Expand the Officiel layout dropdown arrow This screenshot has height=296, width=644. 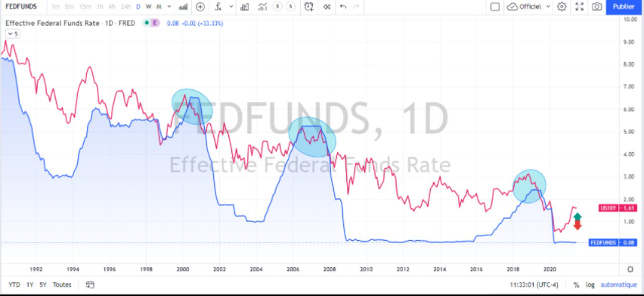point(548,7)
